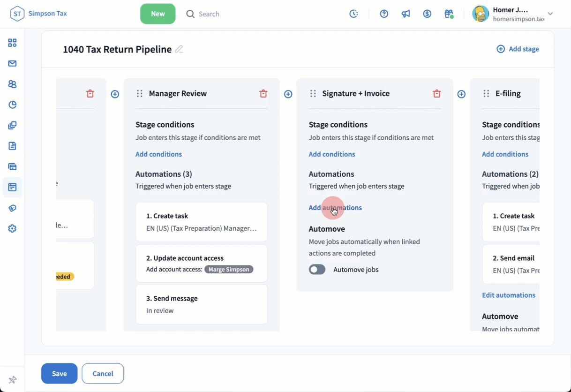Viewport: 571px width, 392px height.
Task: Click Add automations under Signature + Invoice
Action: pyautogui.click(x=335, y=208)
